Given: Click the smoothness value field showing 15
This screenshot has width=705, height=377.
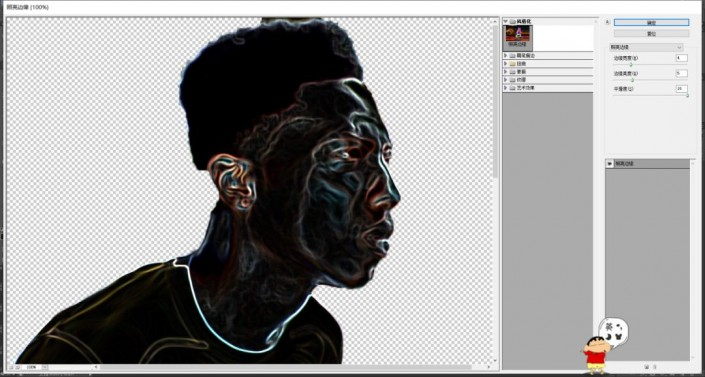Looking at the screenshot, I should coord(681,89).
